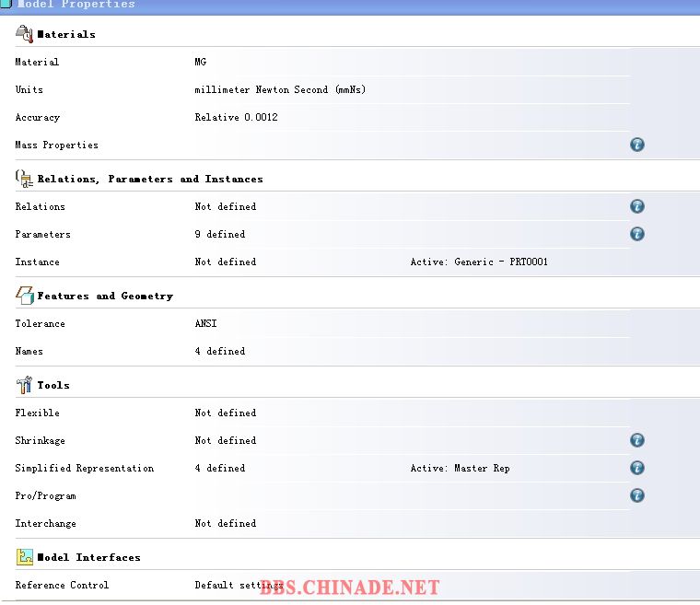700x605 pixels.
Task: Select 4 defined value for Simplified Representation
Action: tap(220, 469)
